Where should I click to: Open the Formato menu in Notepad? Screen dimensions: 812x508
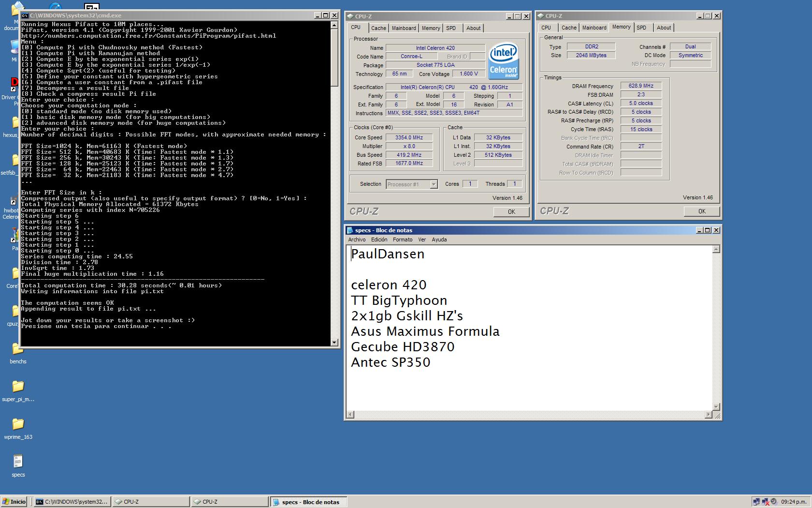[x=403, y=239]
